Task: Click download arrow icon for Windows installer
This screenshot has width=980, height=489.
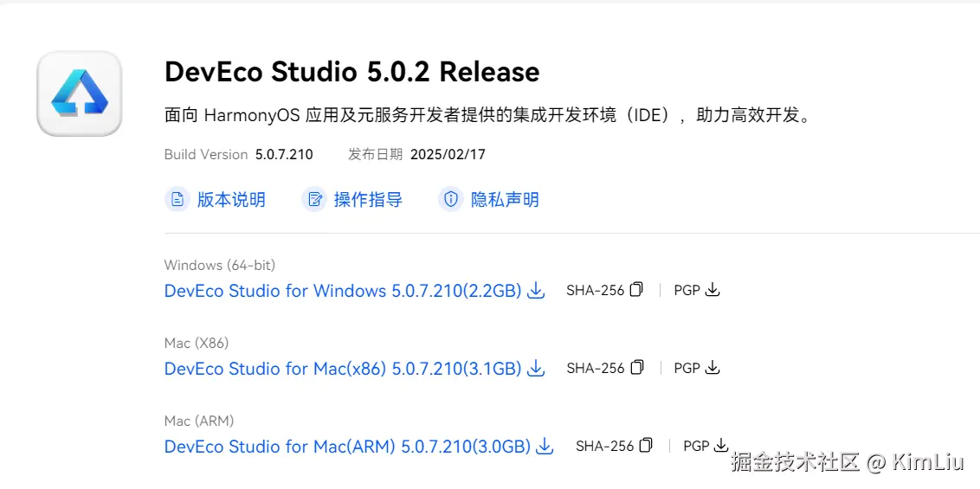Action: click(x=537, y=291)
